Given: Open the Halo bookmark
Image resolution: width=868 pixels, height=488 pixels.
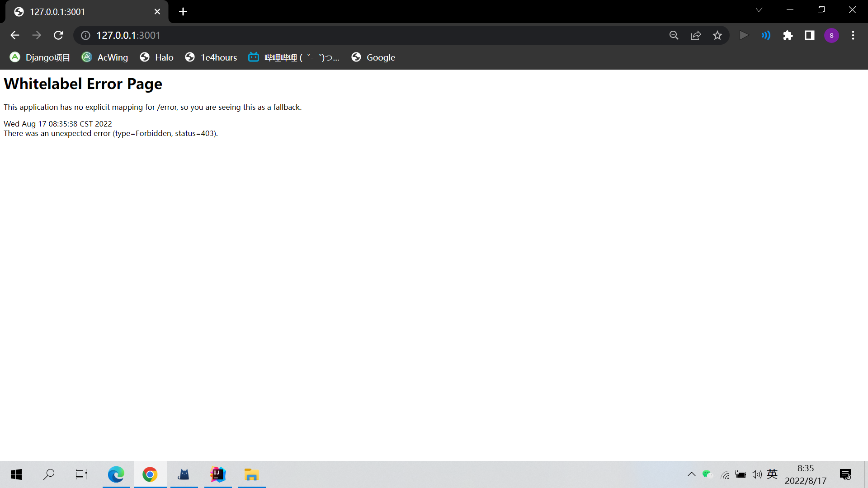Looking at the screenshot, I should click(157, 57).
